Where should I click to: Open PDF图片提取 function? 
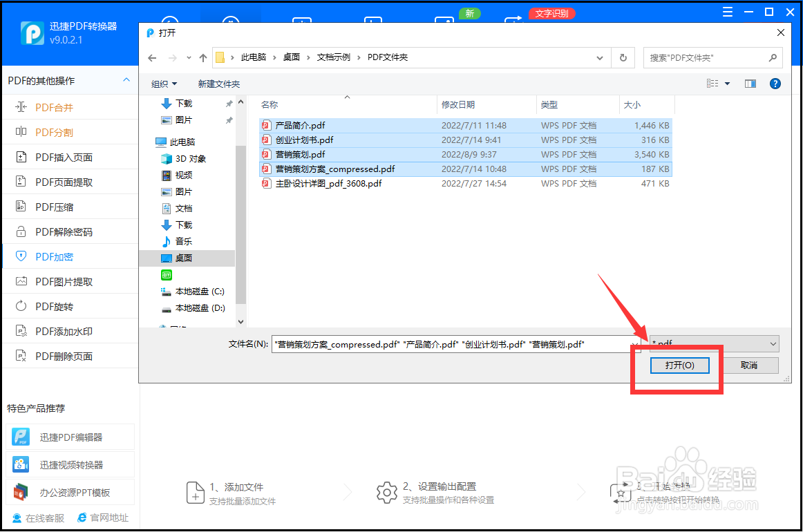[x=70, y=282]
